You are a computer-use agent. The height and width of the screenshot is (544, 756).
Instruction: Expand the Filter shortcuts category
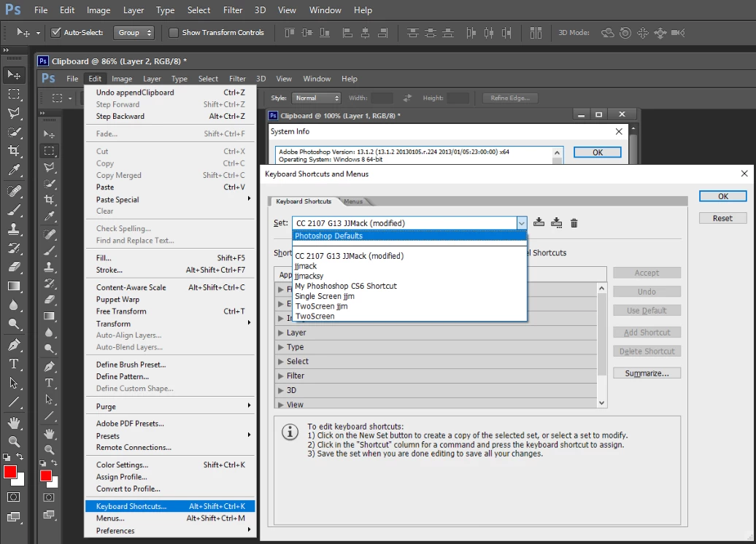[281, 376]
